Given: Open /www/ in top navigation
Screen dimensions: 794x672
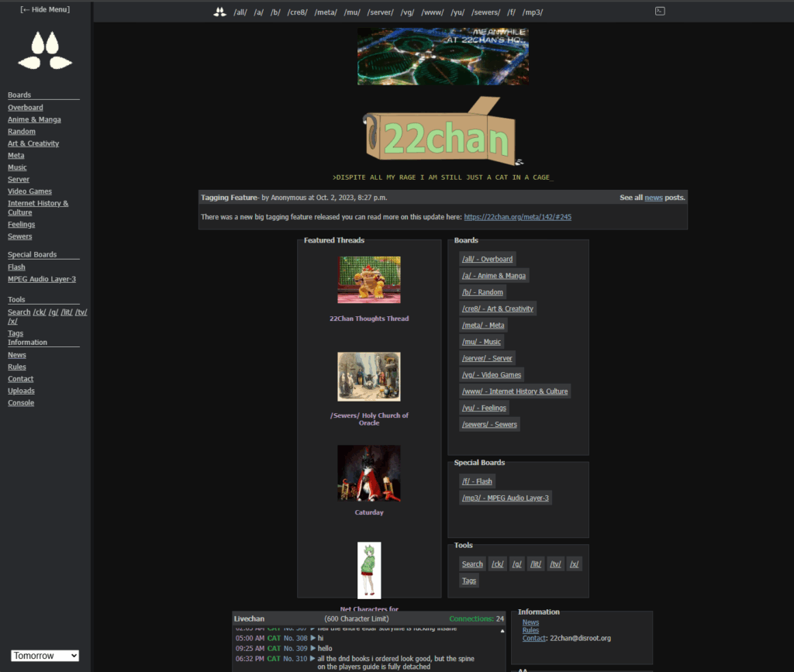Looking at the screenshot, I should 433,12.
